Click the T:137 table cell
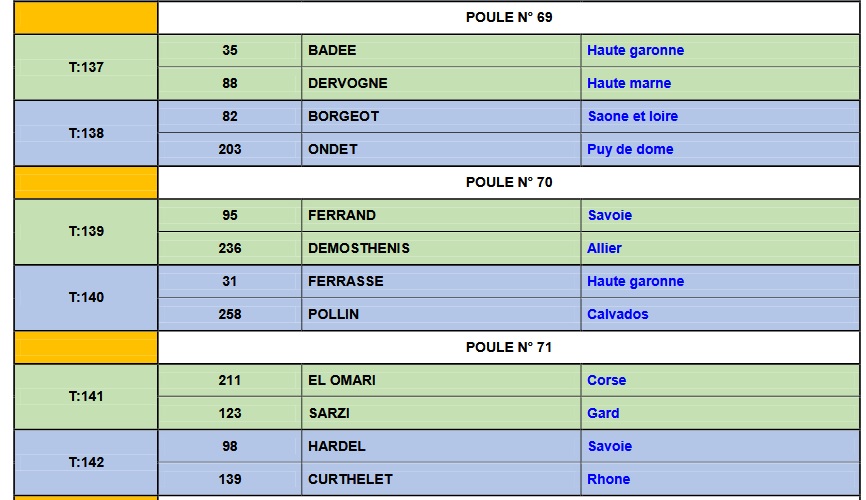 (x=86, y=67)
